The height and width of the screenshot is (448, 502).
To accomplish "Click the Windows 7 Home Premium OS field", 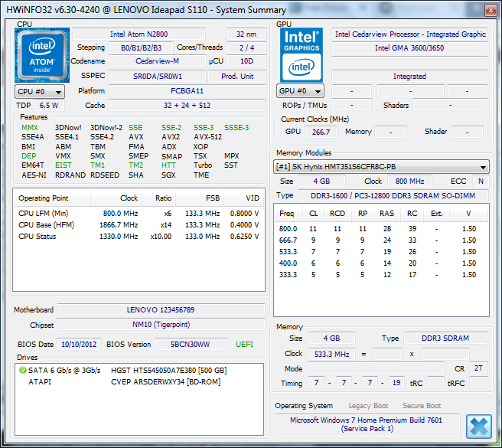I will point(367,424).
